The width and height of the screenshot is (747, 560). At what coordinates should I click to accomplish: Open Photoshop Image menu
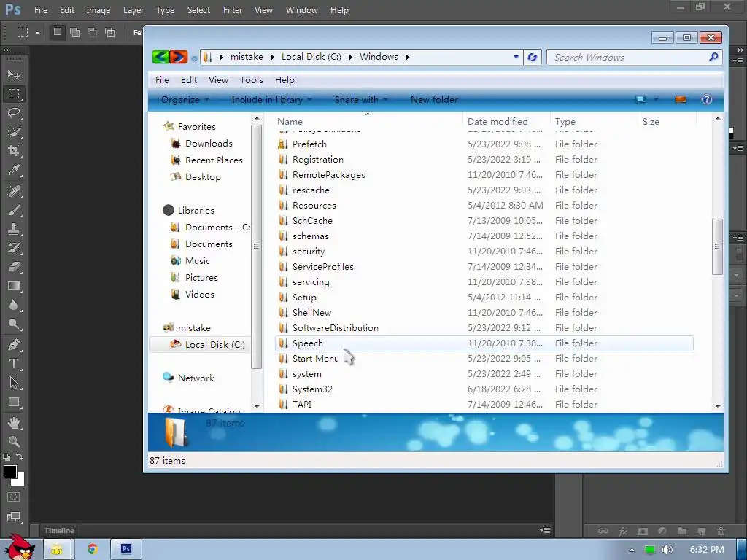tap(98, 10)
